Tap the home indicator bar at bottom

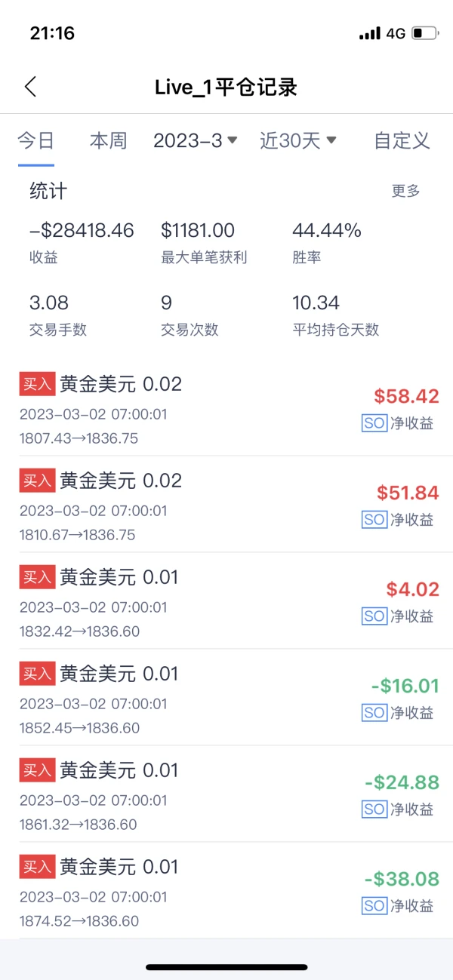(226, 966)
